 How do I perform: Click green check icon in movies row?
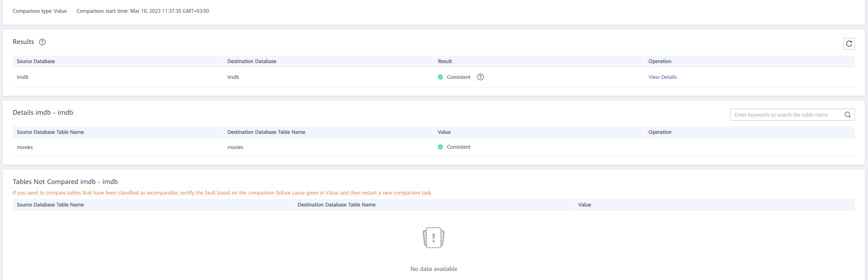point(440,147)
